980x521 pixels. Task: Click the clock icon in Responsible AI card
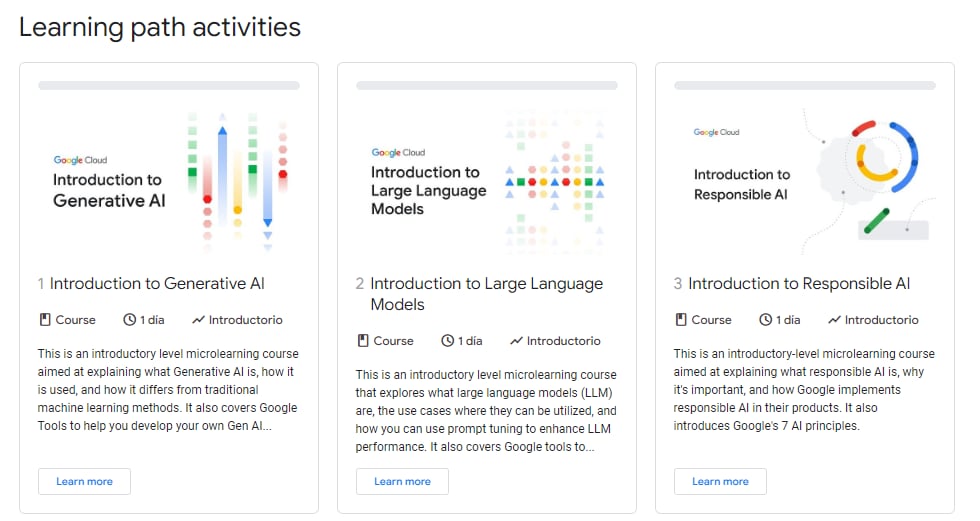[x=765, y=320]
